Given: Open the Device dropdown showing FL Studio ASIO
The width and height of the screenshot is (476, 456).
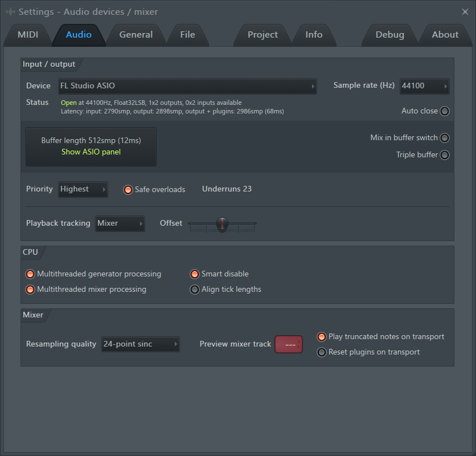Looking at the screenshot, I should (x=187, y=86).
